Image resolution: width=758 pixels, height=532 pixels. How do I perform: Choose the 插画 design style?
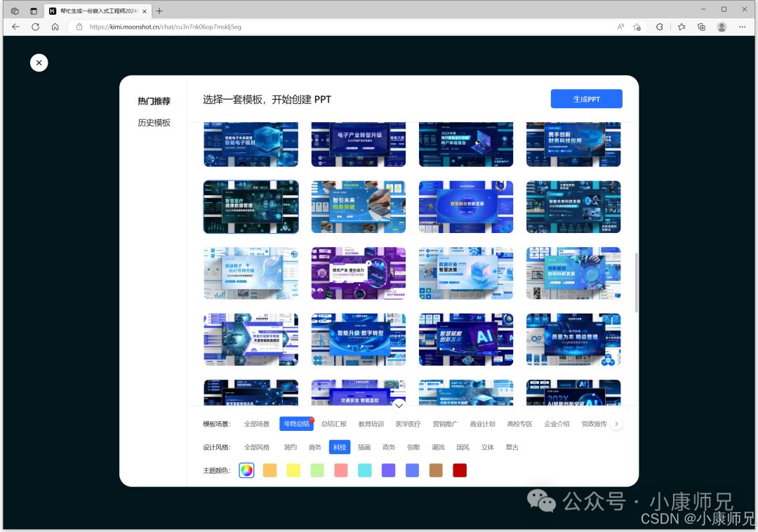(x=364, y=447)
